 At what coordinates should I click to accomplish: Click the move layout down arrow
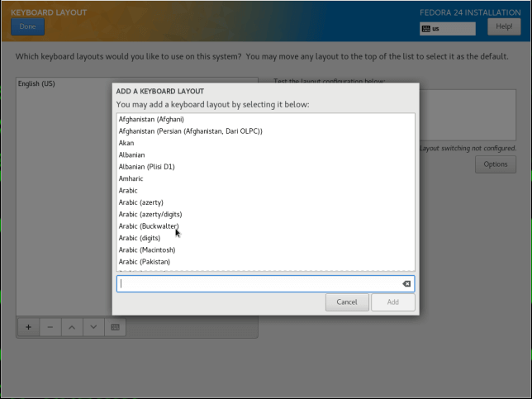(93, 327)
